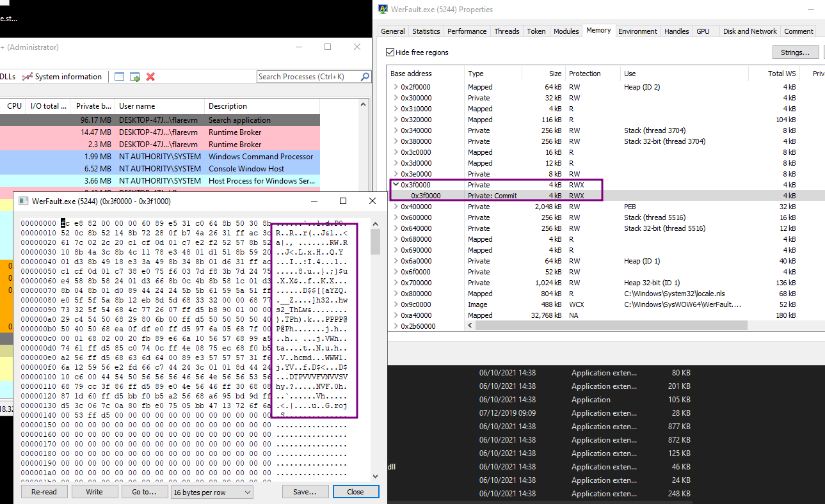The width and height of the screenshot is (825, 504).
Task: Collapse the 0x3f0000 RWX region
Action: pyautogui.click(x=396, y=185)
